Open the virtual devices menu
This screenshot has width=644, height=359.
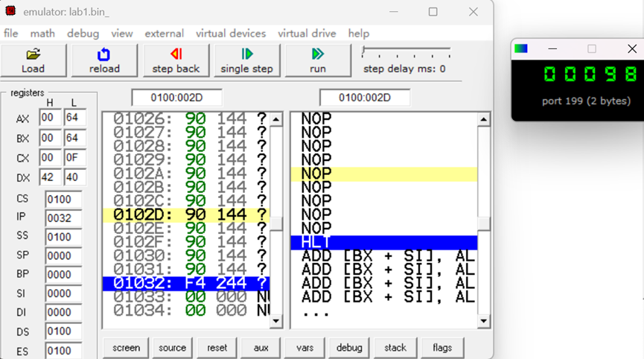coord(231,34)
